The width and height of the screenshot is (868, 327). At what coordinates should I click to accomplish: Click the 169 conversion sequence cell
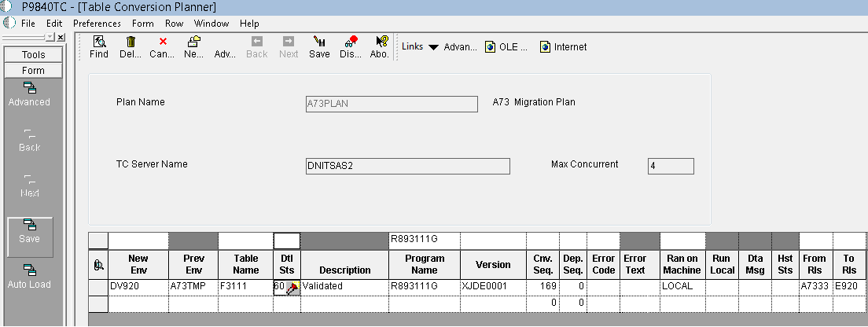[542, 287]
